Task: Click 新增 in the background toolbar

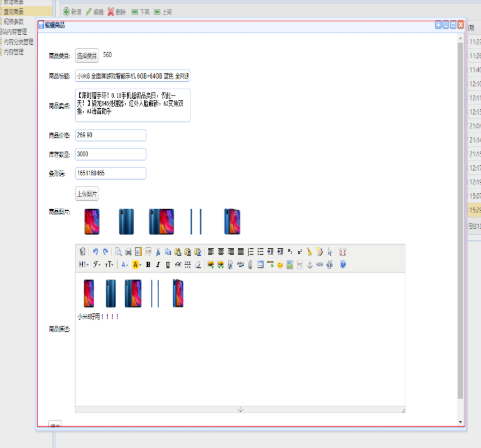Action: (x=72, y=12)
